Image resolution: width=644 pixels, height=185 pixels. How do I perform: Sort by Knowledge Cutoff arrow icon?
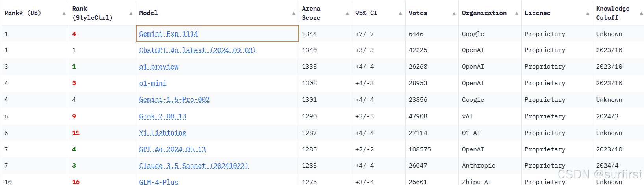point(641,13)
